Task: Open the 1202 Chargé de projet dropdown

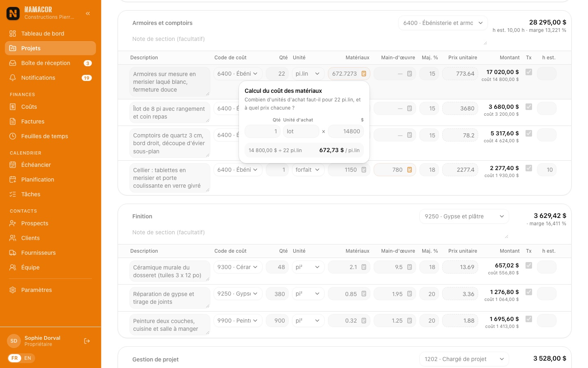Action: point(464,359)
